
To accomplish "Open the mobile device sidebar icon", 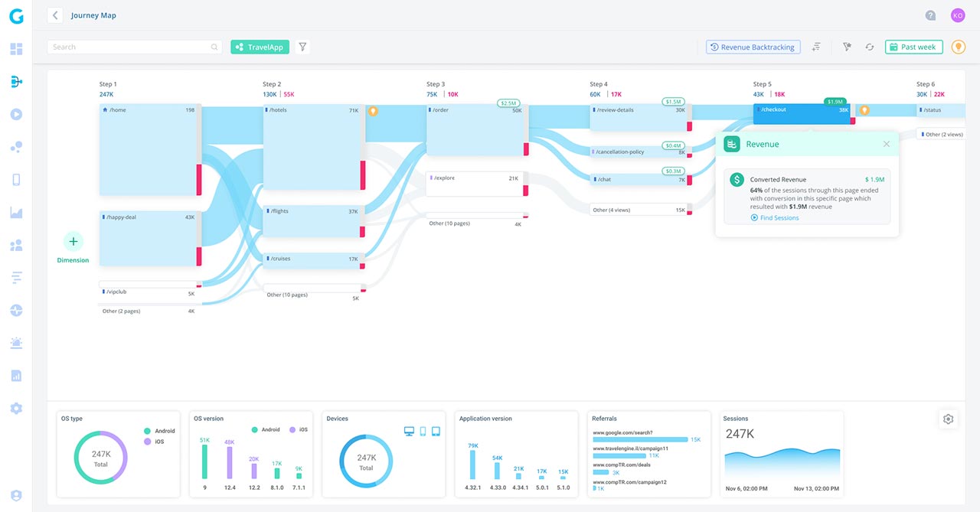I will (16, 180).
